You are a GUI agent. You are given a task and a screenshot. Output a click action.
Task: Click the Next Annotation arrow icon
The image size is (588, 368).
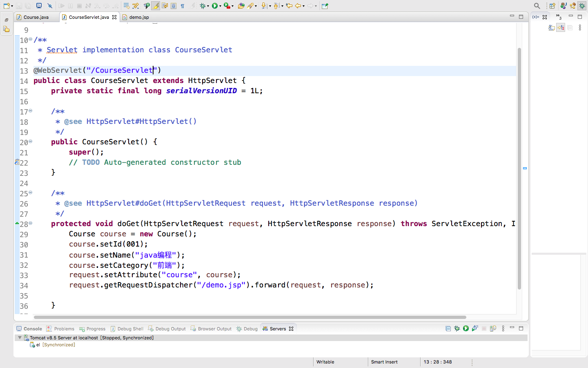point(264,6)
